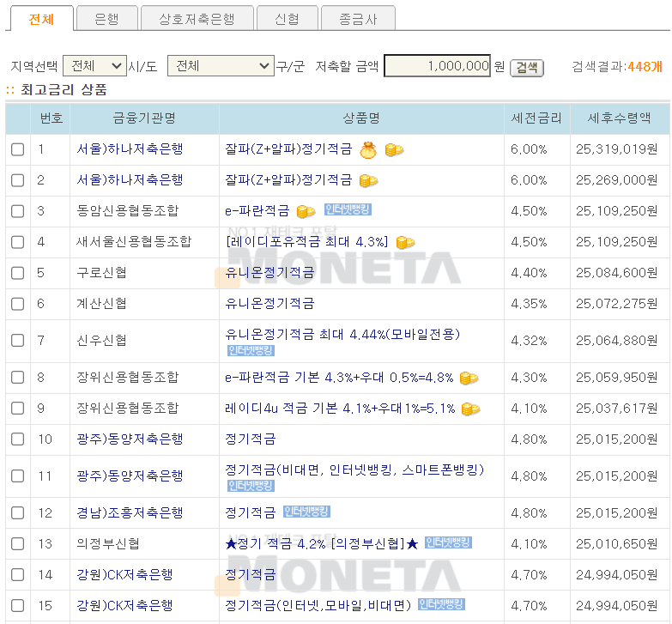
Task: Tick checkbox for row 8 장위신용협동조합
Action: (17, 378)
